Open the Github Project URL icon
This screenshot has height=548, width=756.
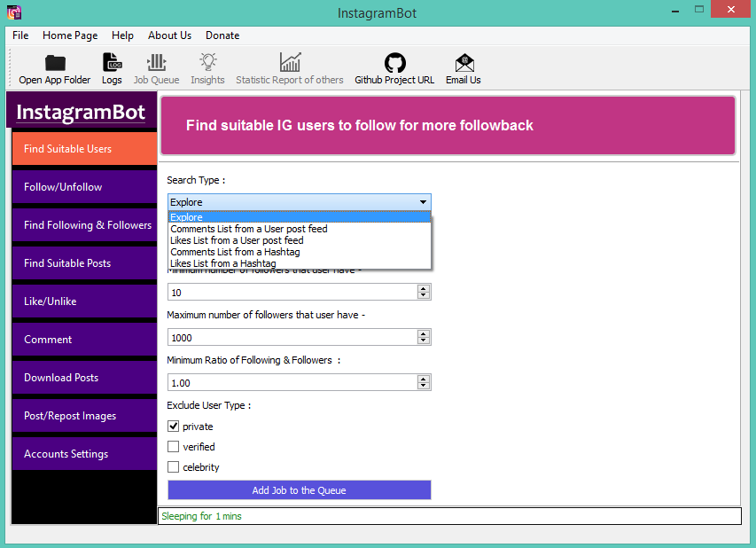click(394, 63)
